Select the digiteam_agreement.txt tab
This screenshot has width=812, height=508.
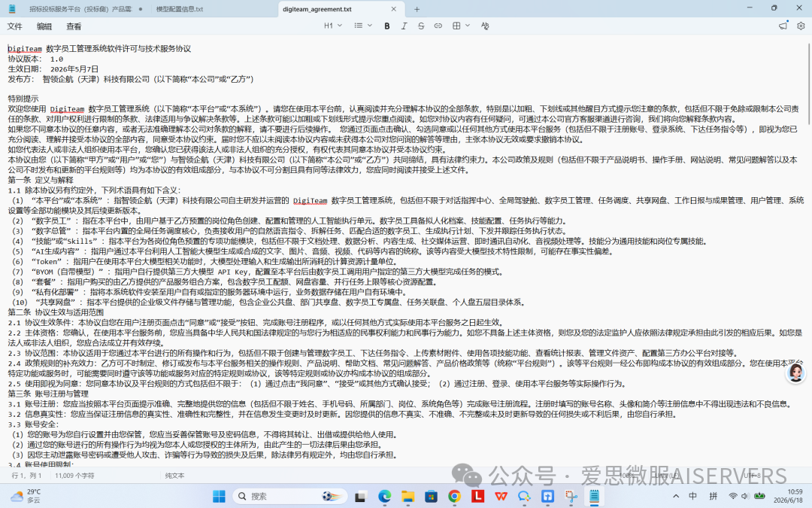317,9
